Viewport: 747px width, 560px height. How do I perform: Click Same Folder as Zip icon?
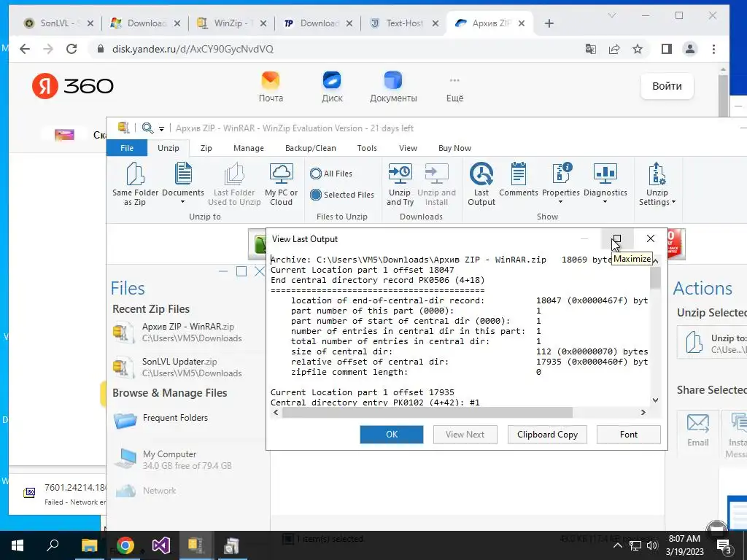135,174
